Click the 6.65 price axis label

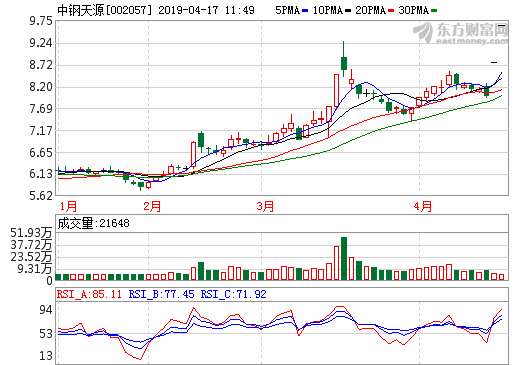41,153
